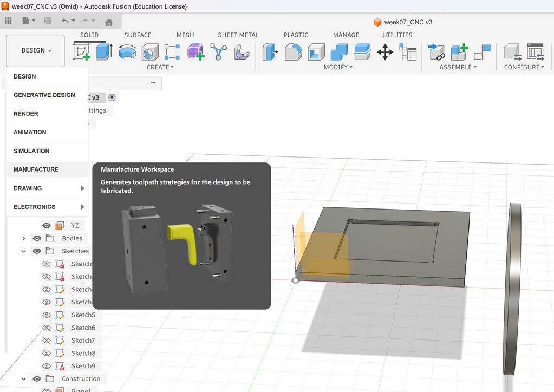Select Plane1 in the Construction folder

click(81, 389)
